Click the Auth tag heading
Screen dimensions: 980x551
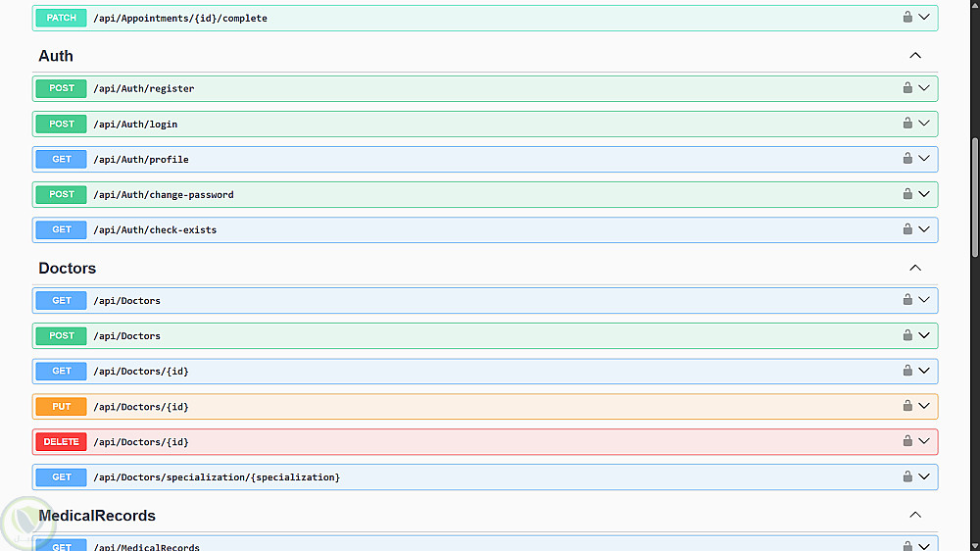pos(56,57)
